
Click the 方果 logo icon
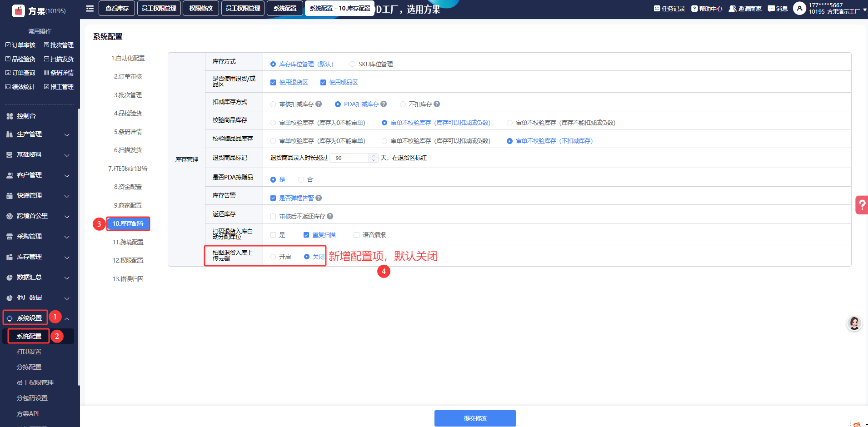(x=19, y=10)
